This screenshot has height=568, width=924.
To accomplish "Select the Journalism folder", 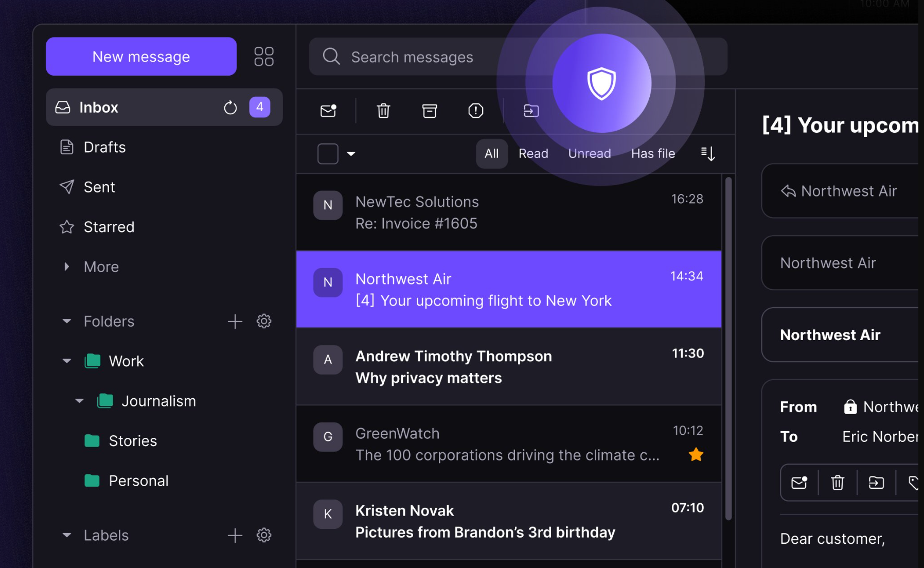I will [x=158, y=401].
